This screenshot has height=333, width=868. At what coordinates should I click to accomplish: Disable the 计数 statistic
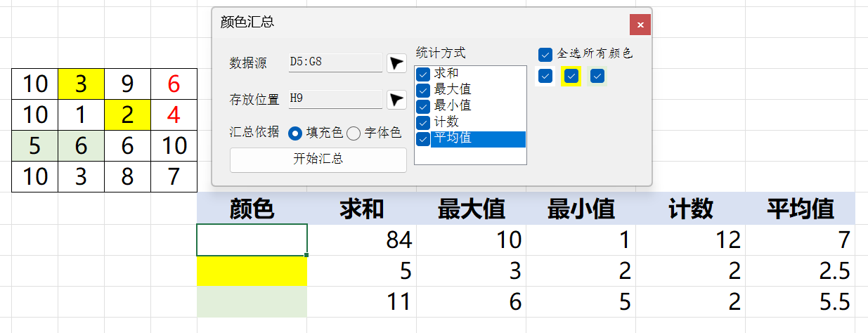pyautogui.click(x=422, y=122)
